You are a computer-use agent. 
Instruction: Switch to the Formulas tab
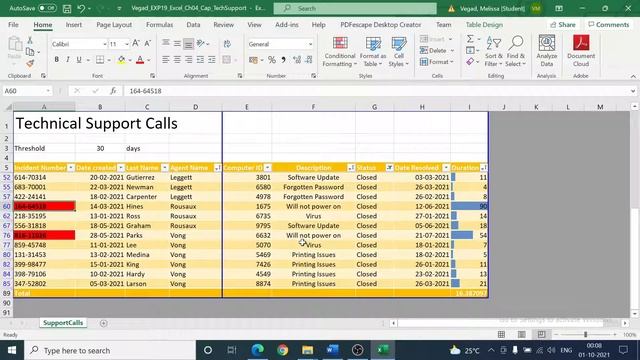(x=159, y=25)
